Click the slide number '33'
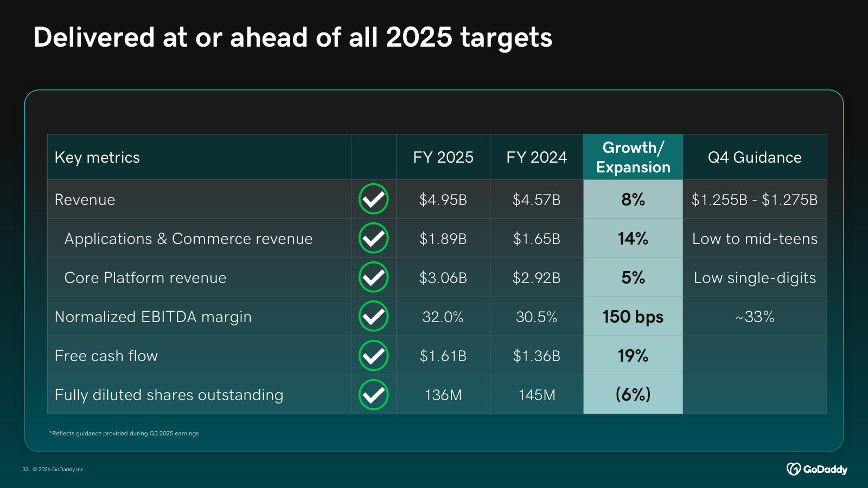 tap(25, 470)
